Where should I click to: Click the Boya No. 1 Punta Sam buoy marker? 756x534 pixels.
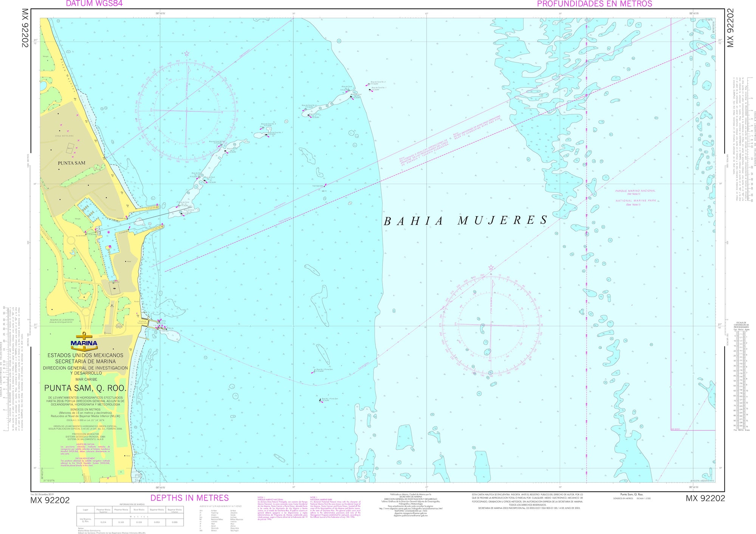(320, 400)
